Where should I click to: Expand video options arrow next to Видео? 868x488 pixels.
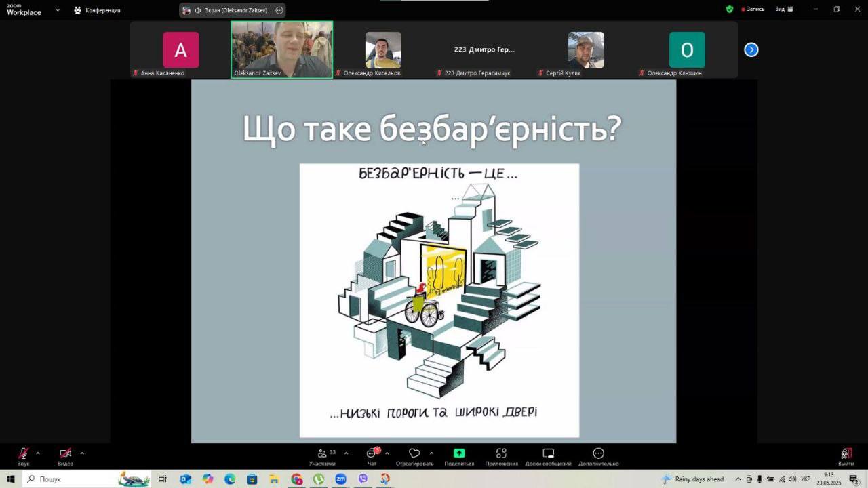82,453
